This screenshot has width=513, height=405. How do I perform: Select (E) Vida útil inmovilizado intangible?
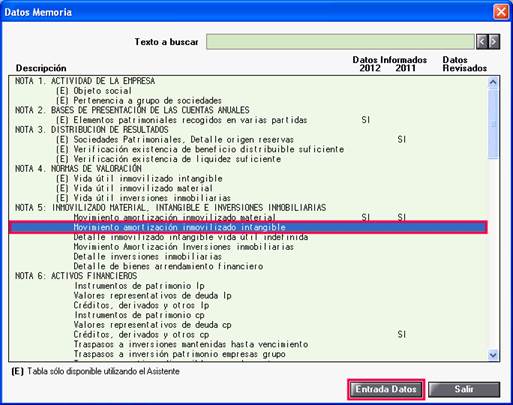248,178
